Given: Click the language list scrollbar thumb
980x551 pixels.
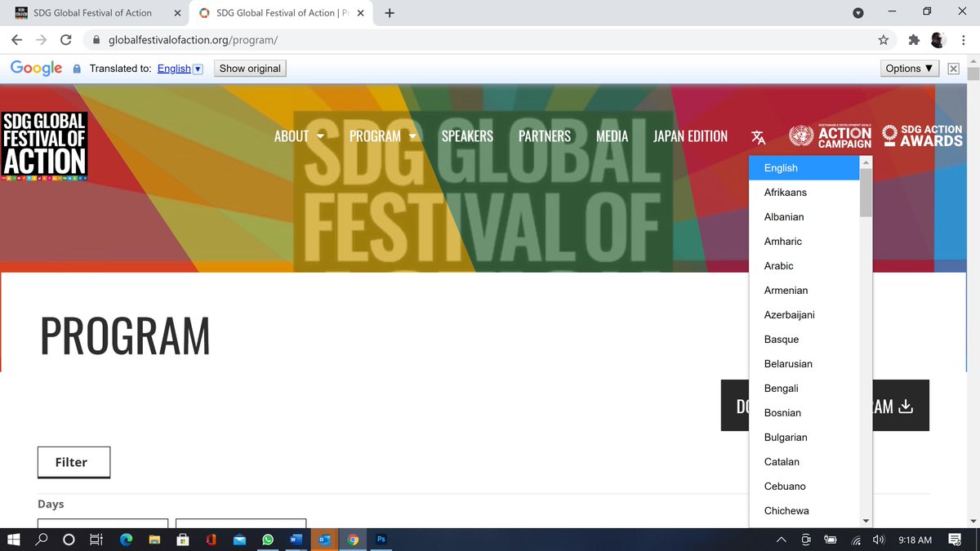Looking at the screenshot, I should click(866, 193).
